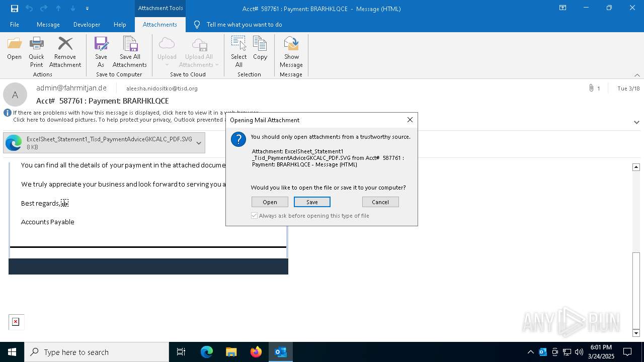The image size is (644, 362).
Task: Click Open button in dialog
Action: pos(270,202)
